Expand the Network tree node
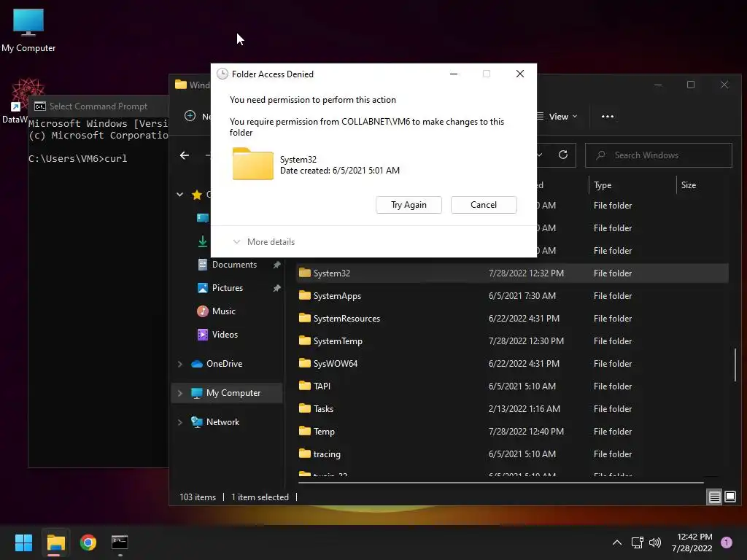The height and width of the screenshot is (560, 747). click(x=179, y=422)
